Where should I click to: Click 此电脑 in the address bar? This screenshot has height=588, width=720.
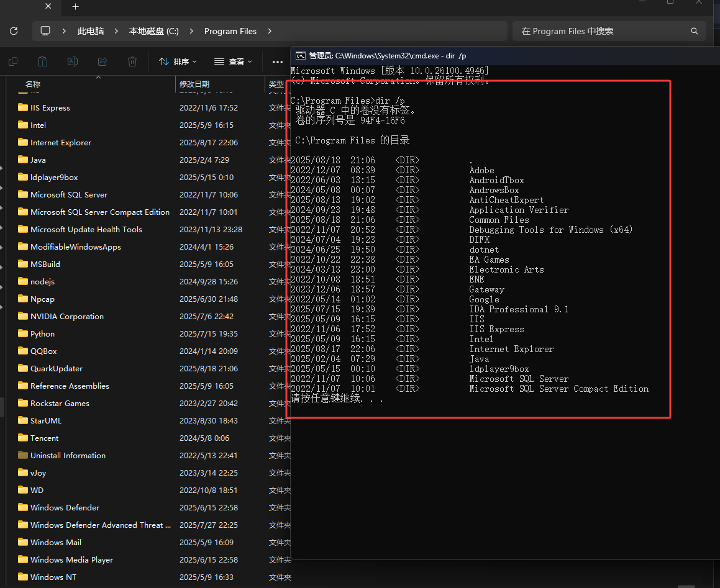(x=91, y=31)
